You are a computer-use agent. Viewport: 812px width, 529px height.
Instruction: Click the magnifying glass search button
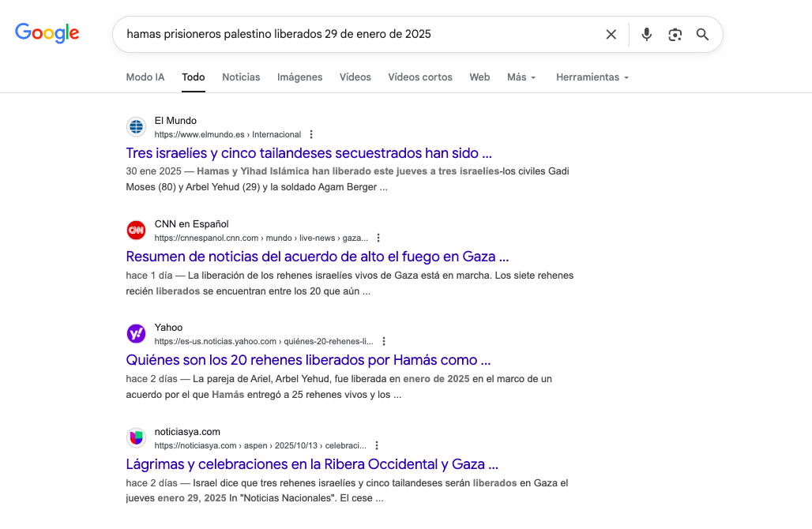(702, 35)
